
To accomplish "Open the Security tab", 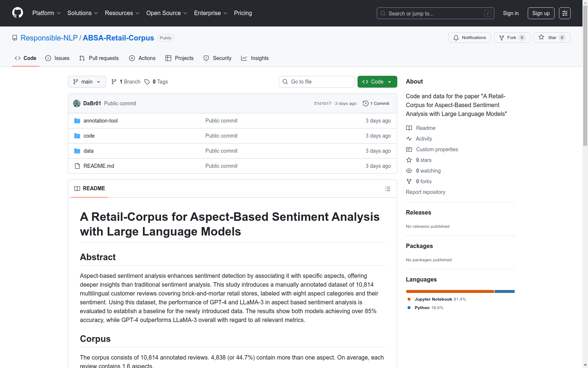I will coord(218,58).
